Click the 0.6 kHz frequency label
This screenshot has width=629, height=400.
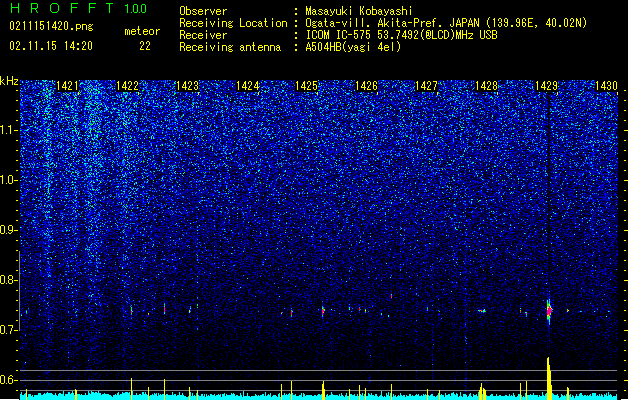9,380
